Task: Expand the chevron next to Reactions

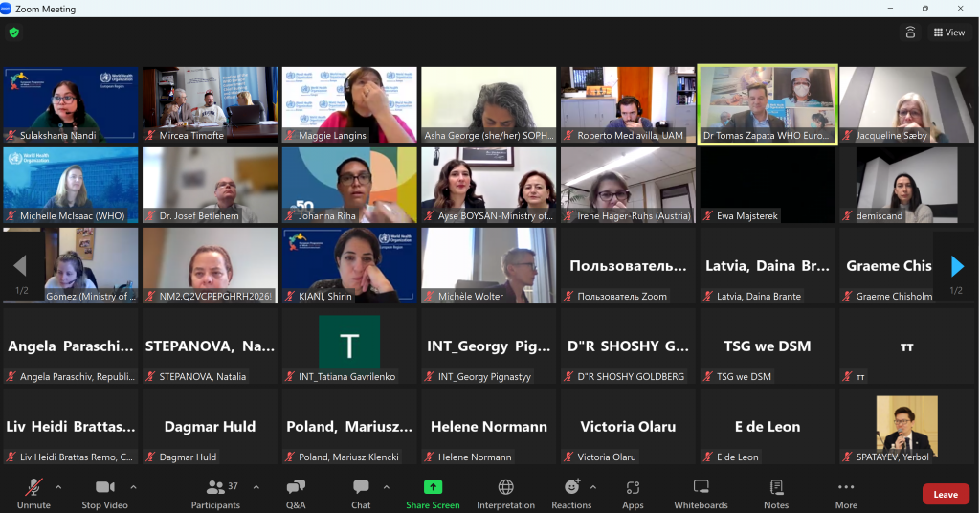Action: pyautogui.click(x=592, y=485)
